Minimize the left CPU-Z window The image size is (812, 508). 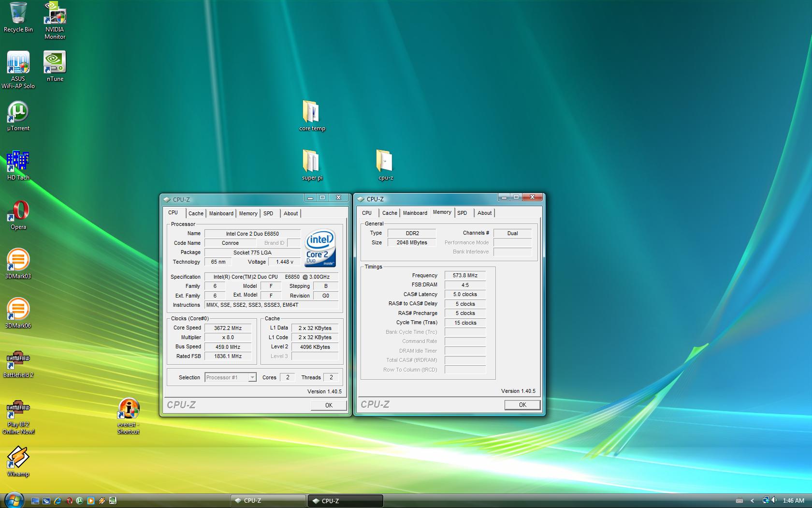click(310, 198)
